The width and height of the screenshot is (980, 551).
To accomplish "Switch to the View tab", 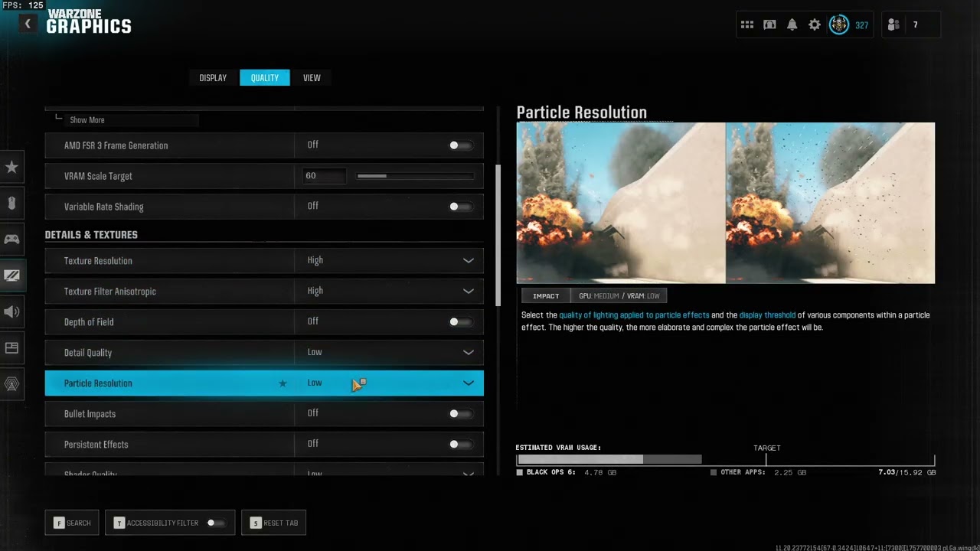I will tap(312, 78).
